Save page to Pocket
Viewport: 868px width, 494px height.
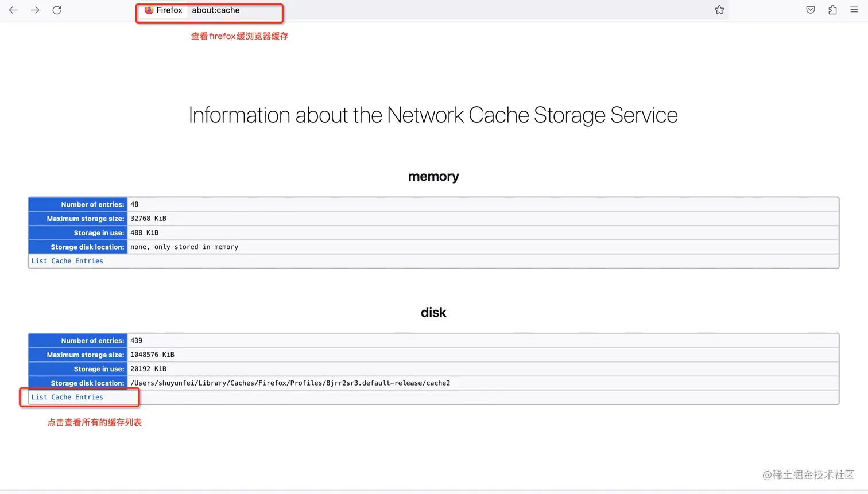tap(811, 10)
